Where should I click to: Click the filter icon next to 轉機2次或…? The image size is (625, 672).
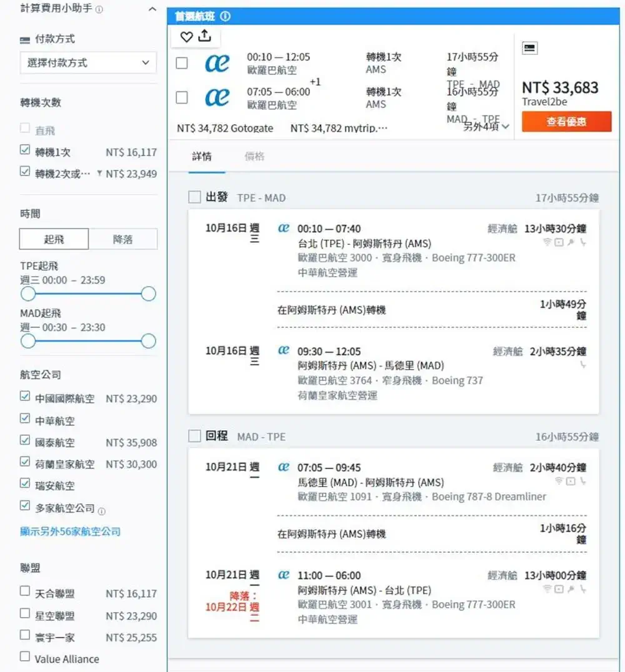(99, 173)
